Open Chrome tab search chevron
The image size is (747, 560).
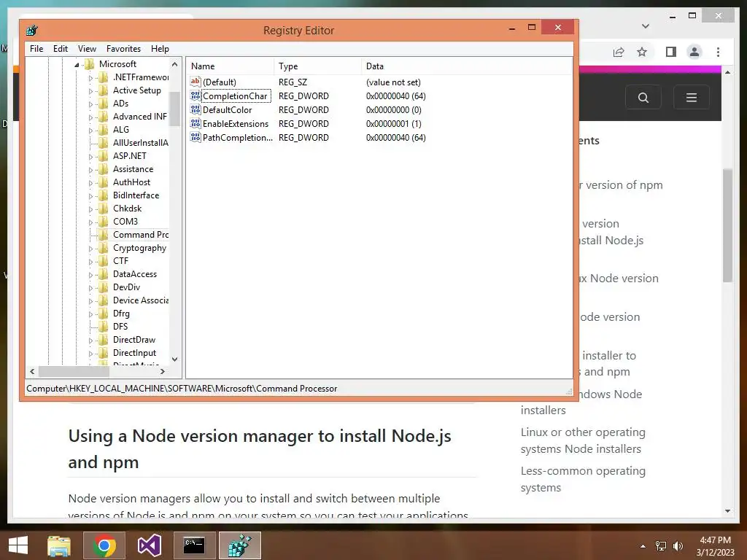(646, 26)
